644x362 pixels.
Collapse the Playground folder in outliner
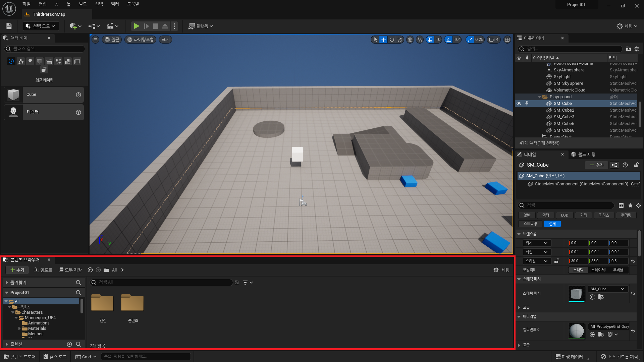pos(540,97)
